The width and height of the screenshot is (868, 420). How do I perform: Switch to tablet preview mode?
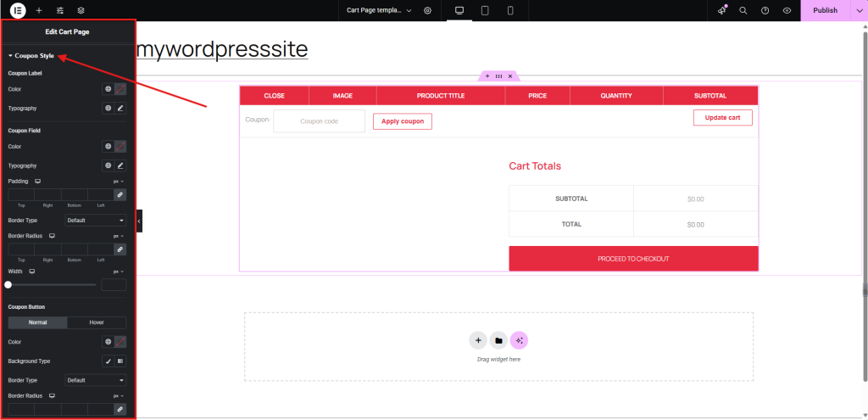pyautogui.click(x=485, y=10)
